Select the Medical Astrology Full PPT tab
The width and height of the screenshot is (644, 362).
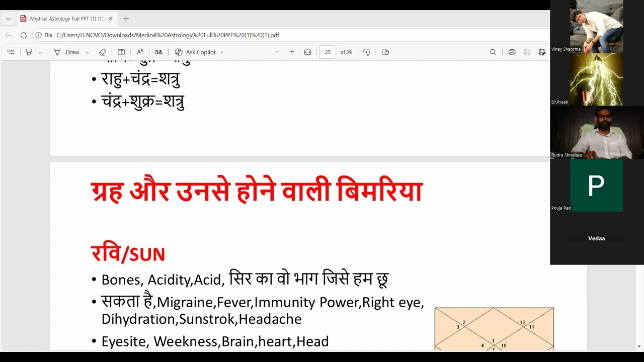66,19
